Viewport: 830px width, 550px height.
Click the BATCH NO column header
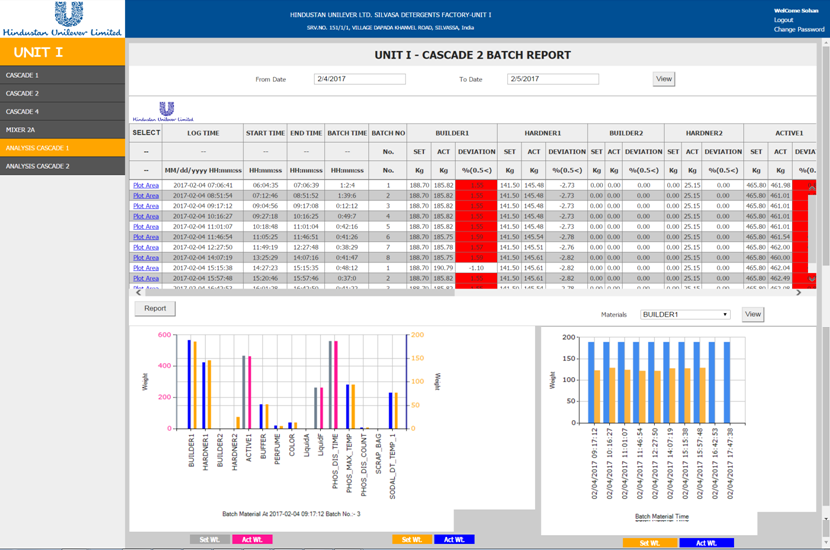point(388,133)
